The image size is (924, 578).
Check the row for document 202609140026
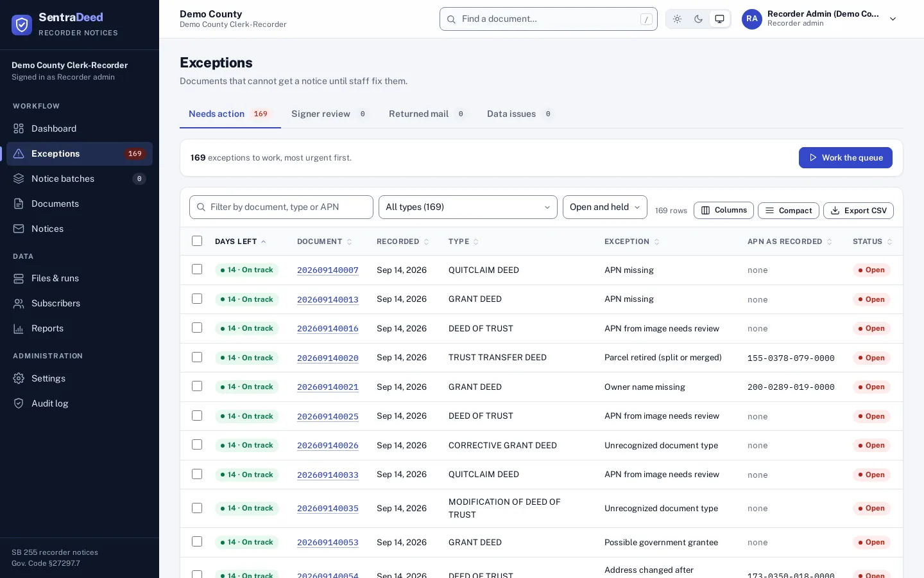click(197, 444)
